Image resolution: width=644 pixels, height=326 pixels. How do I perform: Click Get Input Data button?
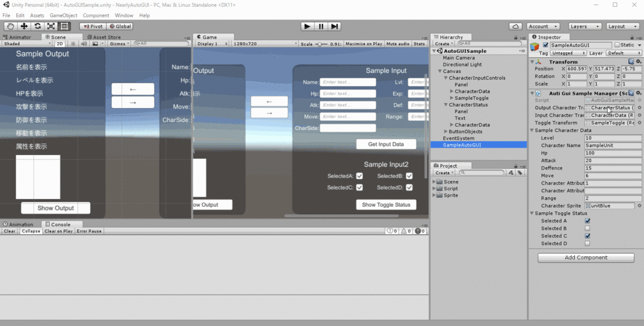386,144
